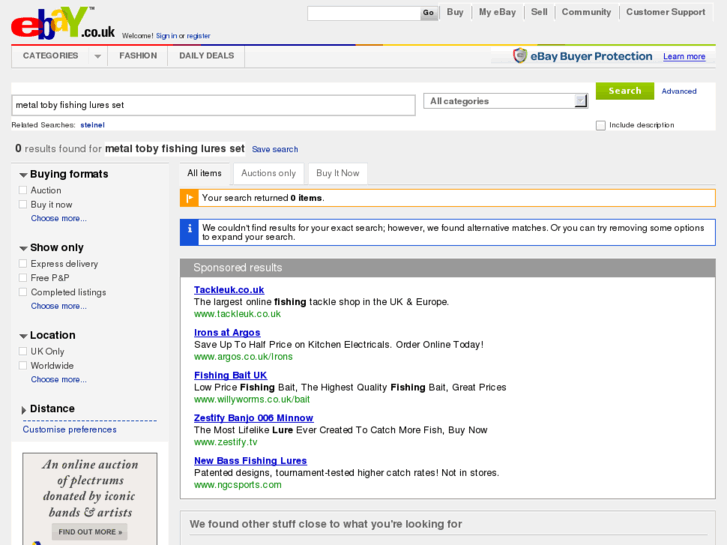Open Irons at Argos sponsored link
This screenshot has width=727, height=545.
coord(227,333)
